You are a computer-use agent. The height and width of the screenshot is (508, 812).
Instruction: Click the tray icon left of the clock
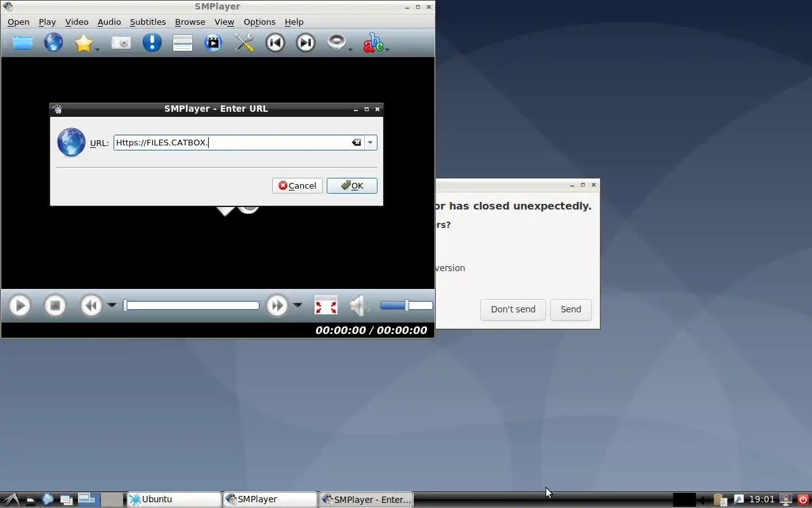click(738, 500)
